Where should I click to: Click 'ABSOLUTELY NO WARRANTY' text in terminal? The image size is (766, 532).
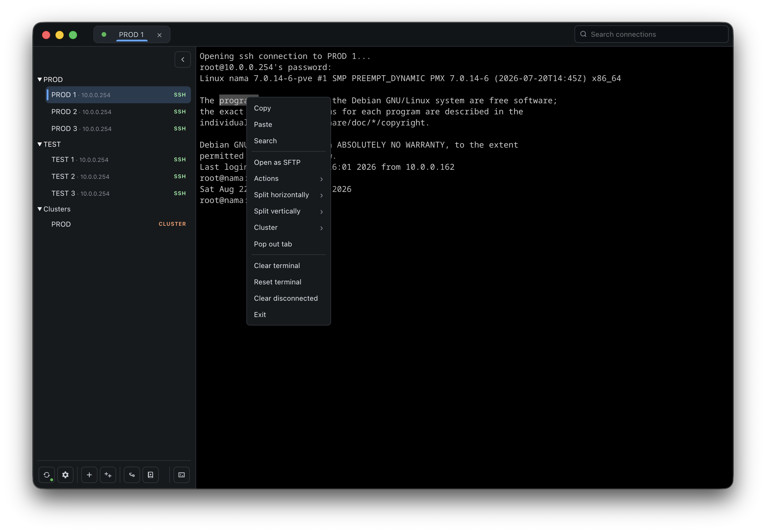(x=391, y=145)
